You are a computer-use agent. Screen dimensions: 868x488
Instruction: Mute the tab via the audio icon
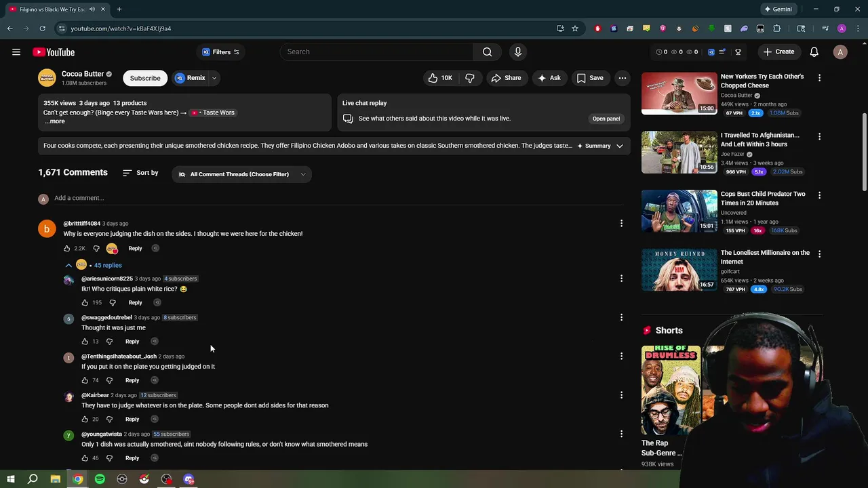click(x=92, y=9)
